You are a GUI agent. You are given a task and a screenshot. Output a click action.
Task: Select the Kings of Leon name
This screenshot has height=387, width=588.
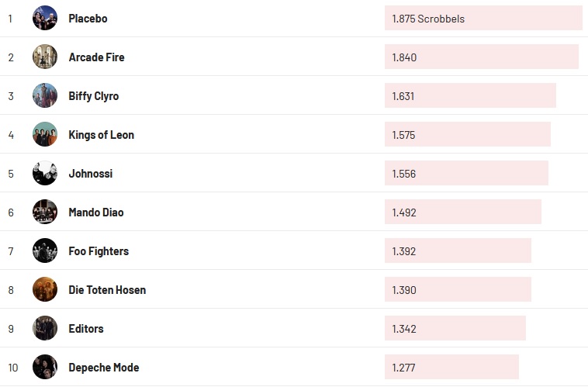[101, 134]
